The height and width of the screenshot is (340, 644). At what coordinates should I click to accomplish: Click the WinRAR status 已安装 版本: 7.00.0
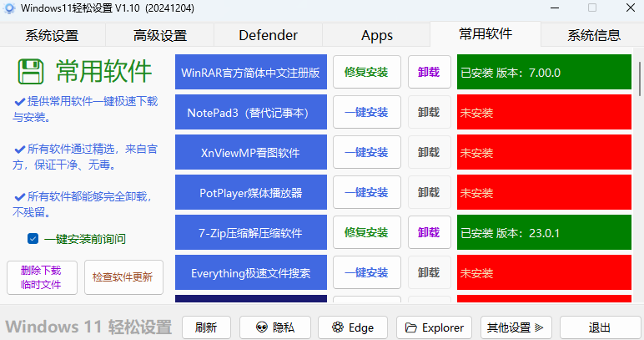tap(544, 72)
